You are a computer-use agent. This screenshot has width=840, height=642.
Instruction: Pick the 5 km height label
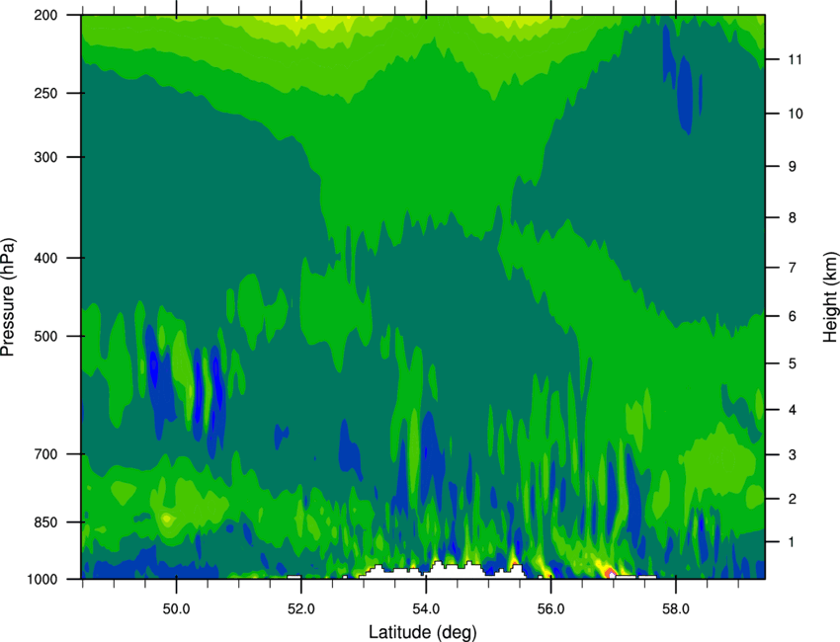tap(793, 363)
